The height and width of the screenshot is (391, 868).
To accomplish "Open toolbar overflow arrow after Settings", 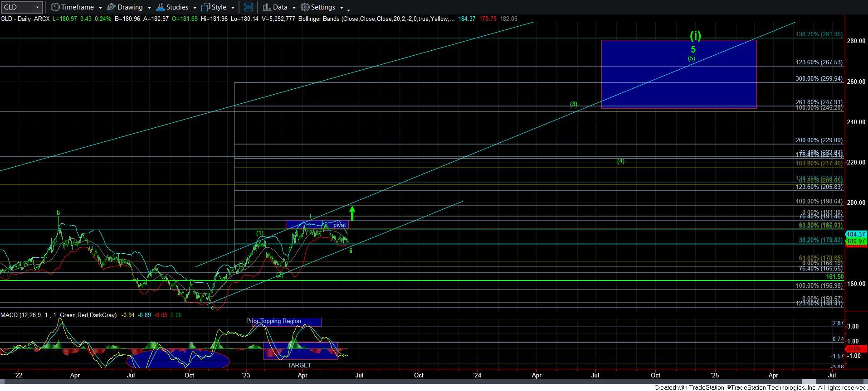I will [x=348, y=10].
